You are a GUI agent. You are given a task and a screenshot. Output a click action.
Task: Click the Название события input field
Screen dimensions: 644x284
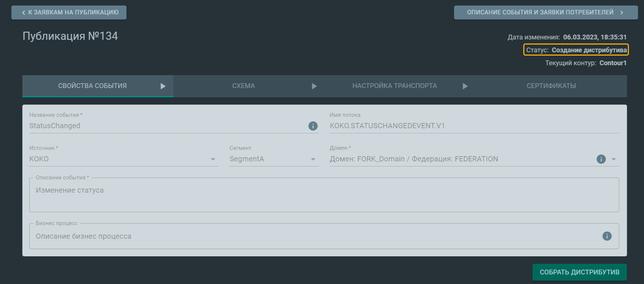click(x=166, y=126)
